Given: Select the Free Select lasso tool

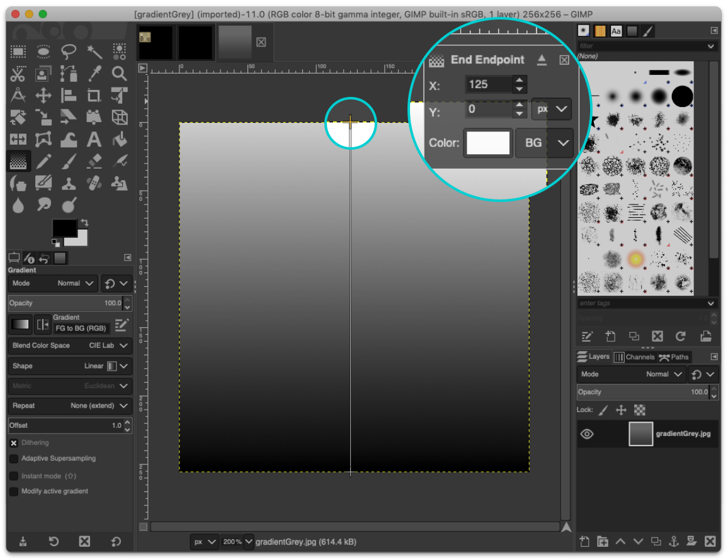Looking at the screenshot, I should [x=69, y=52].
